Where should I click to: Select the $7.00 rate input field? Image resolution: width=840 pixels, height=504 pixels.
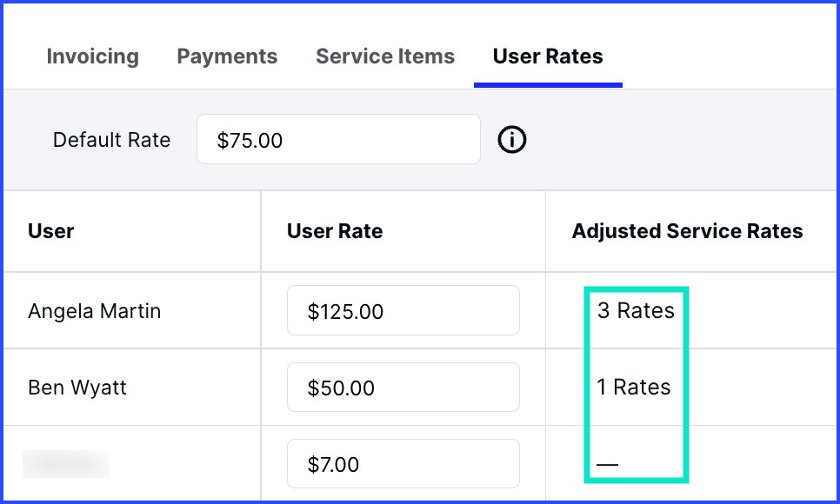pyautogui.click(x=403, y=463)
